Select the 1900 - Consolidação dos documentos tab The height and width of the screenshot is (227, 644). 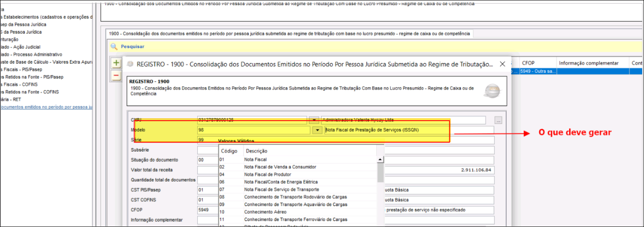[x=289, y=33]
